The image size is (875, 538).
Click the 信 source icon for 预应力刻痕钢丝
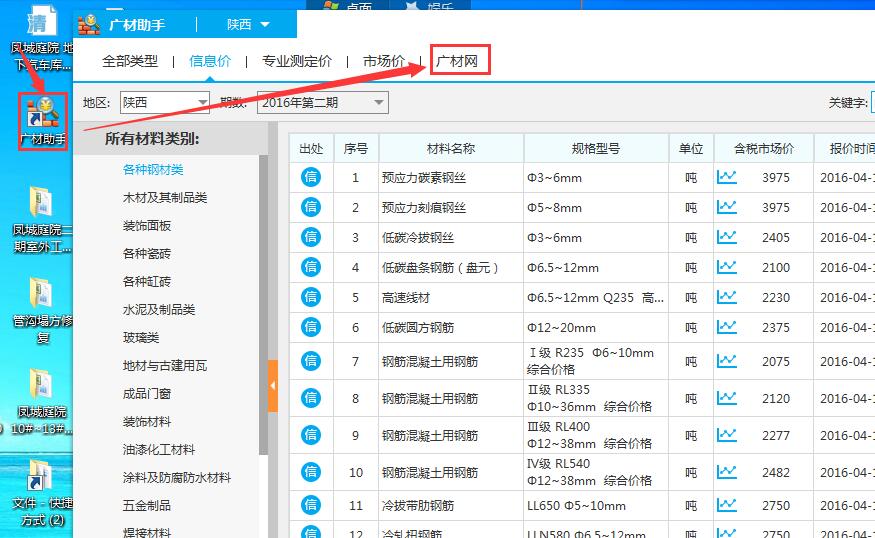coord(311,208)
